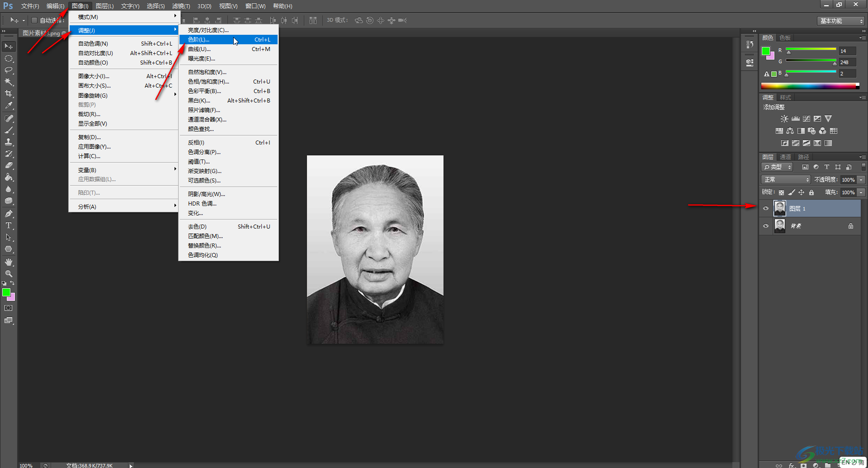Image resolution: width=868 pixels, height=468 pixels.
Task: Click lock position icon in Layers panel
Action: (x=801, y=192)
